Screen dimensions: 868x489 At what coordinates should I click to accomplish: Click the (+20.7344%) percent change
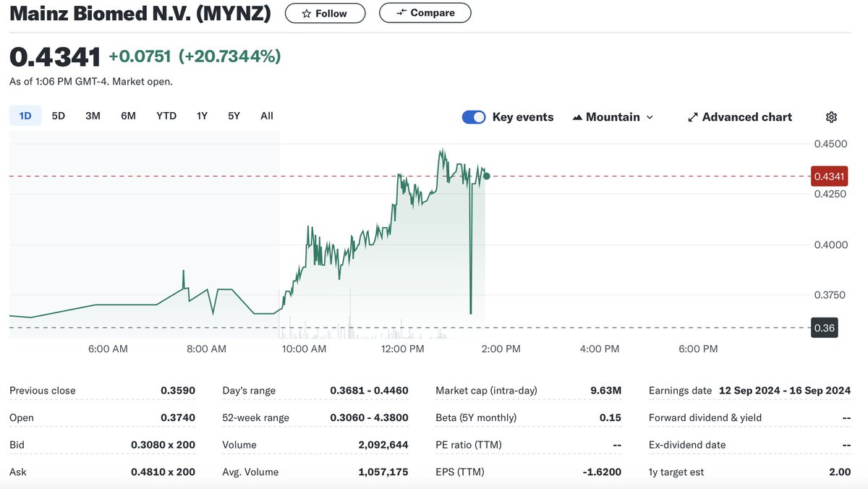(x=230, y=56)
